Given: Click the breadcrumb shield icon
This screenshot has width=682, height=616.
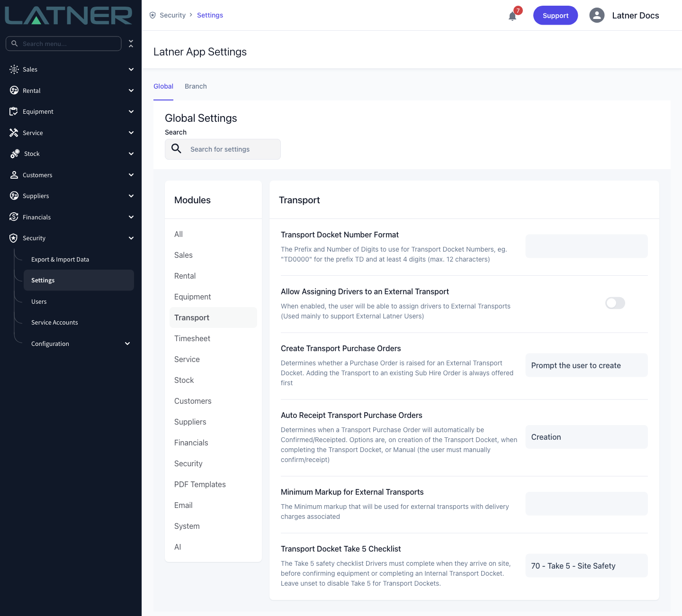Looking at the screenshot, I should click(153, 15).
